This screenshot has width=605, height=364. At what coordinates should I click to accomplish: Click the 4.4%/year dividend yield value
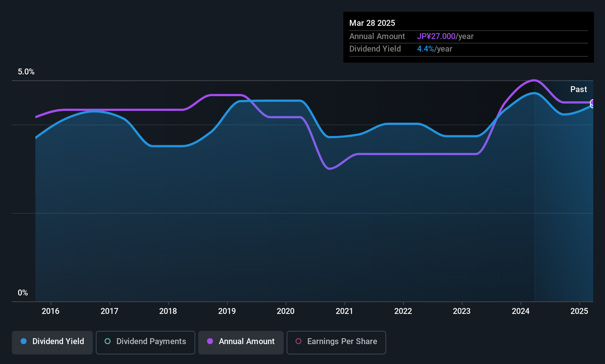click(x=434, y=49)
